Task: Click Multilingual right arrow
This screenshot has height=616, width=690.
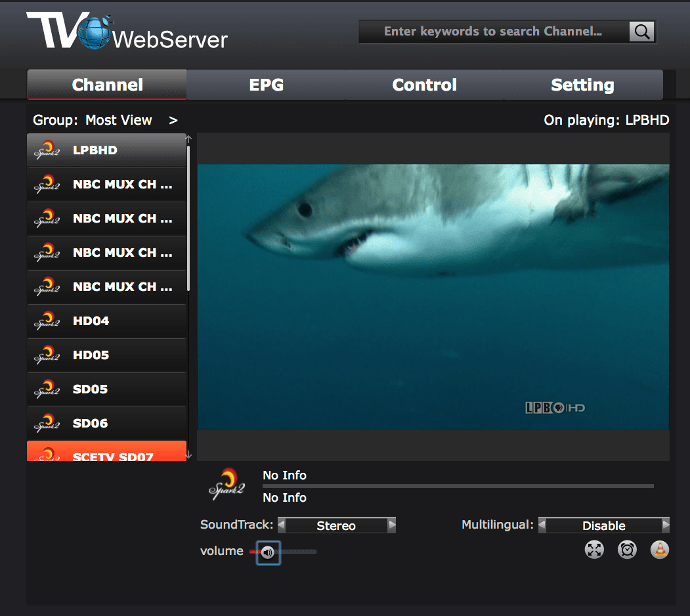Action: pyautogui.click(x=666, y=525)
